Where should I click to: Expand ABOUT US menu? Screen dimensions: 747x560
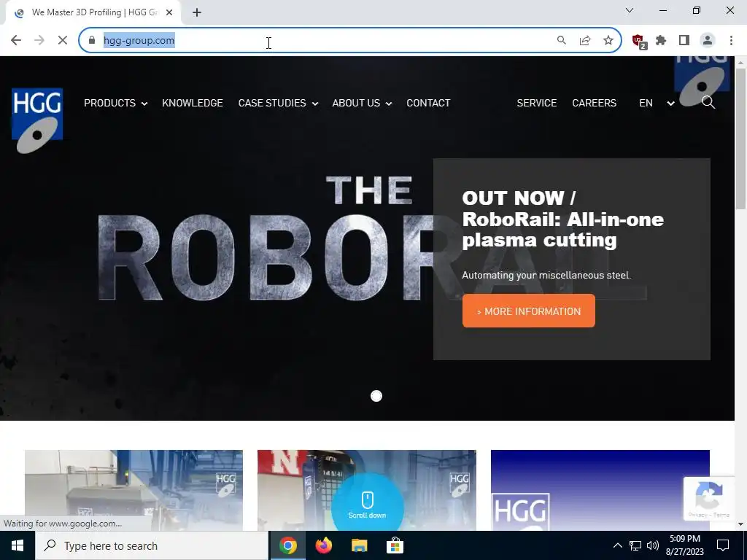(x=362, y=103)
